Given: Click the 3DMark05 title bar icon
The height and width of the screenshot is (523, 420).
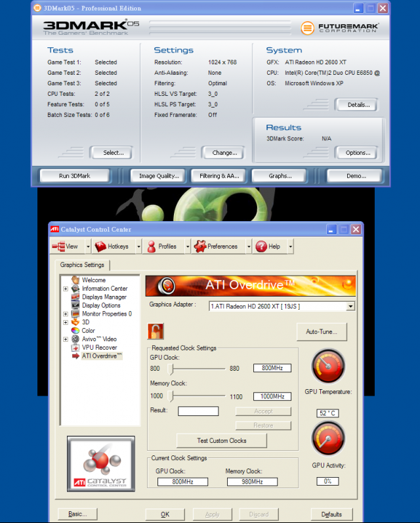Looking at the screenshot, I should click(37, 8).
